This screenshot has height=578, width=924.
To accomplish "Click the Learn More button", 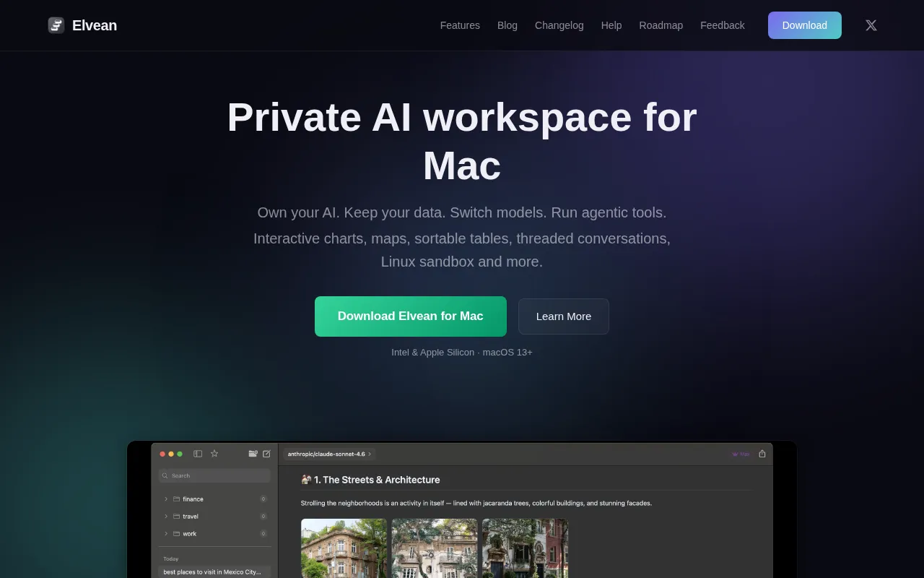I will click(x=564, y=316).
